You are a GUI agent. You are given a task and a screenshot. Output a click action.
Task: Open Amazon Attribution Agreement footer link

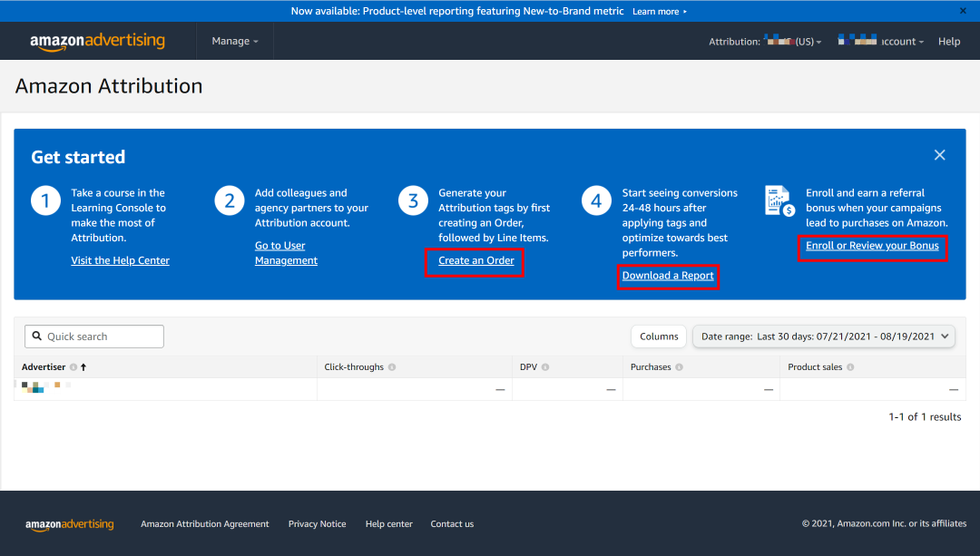(x=205, y=524)
